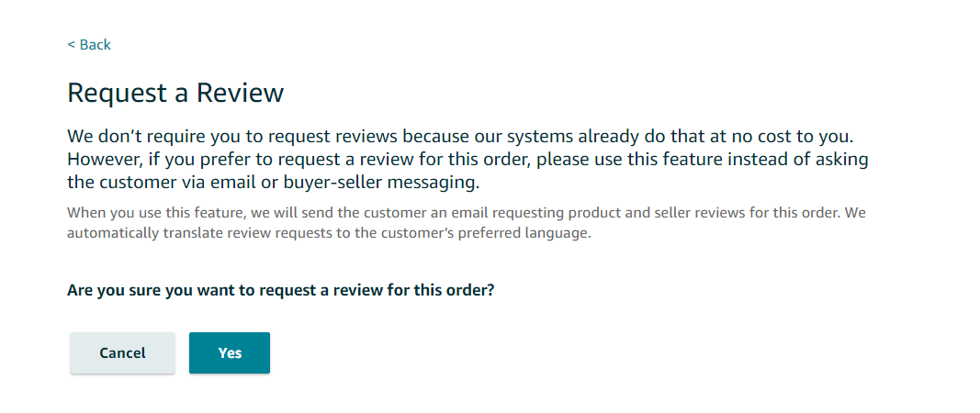Viewport: 980px width, 413px height.
Task: Click the line starting We don't require
Action: click(459, 136)
